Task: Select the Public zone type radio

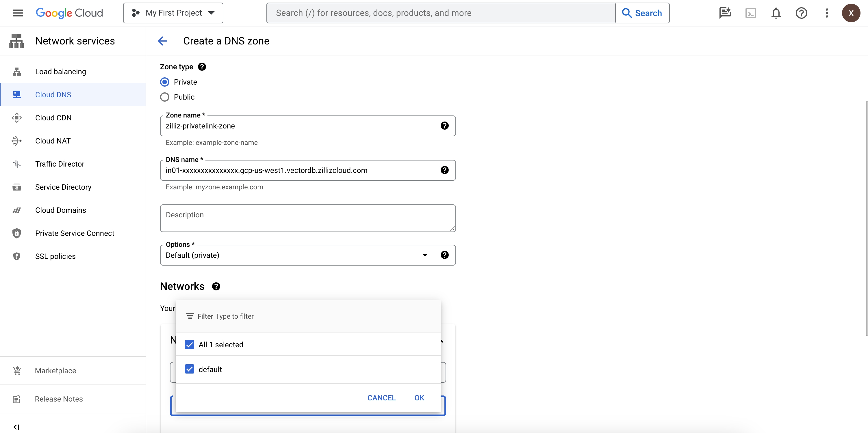Action: 164,97
